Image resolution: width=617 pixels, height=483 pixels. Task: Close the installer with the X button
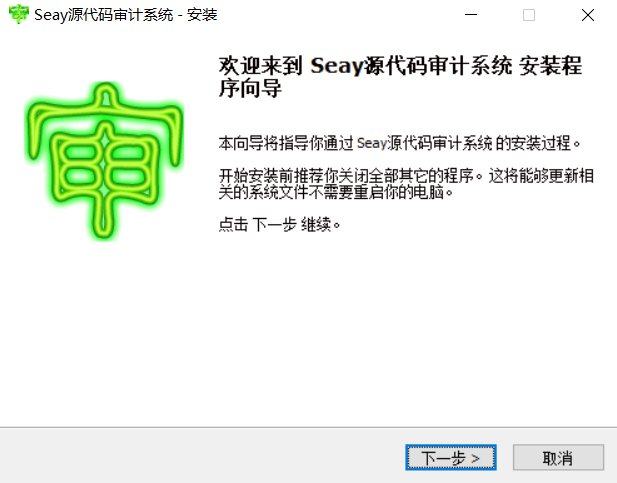pyautogui.click(x=587, y=15)
